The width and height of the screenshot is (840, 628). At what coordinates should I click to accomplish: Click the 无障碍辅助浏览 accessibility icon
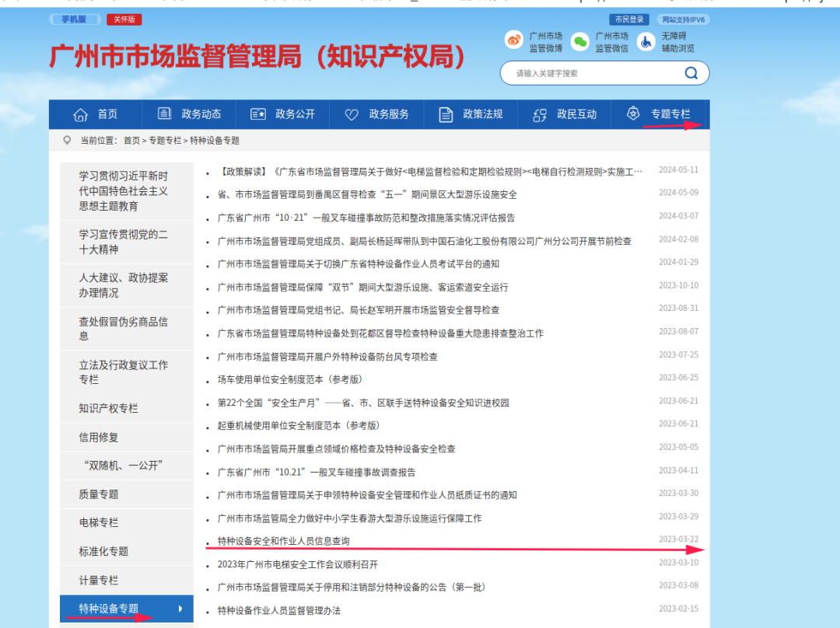pyautogui.click(x=646, y=40)
